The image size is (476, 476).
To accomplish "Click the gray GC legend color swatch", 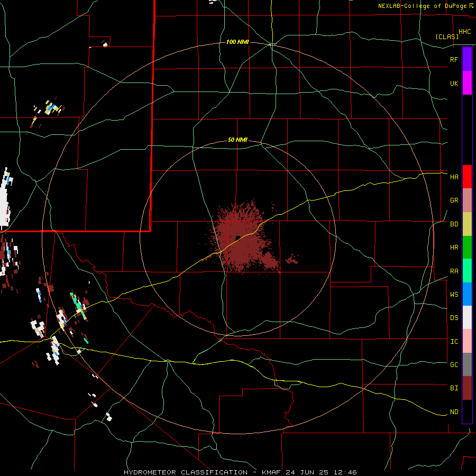I will click(x=467, y=364).
